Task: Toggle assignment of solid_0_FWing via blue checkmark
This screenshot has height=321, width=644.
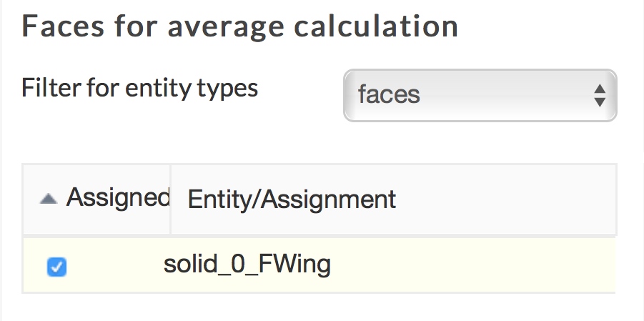Action: [x=56, y=267]
